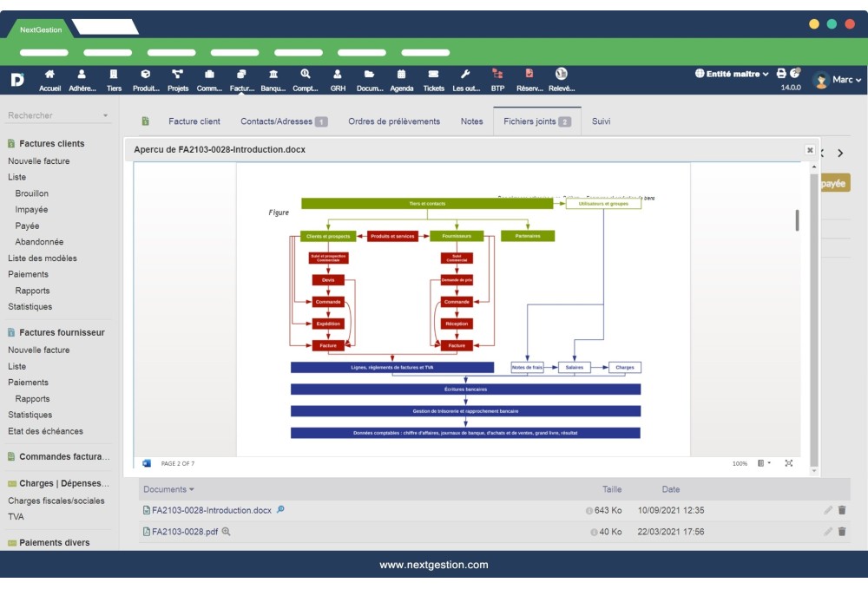Toggle fullscreen mode in document preview
The height and width of the screenshot is (589, 868).
788,463
